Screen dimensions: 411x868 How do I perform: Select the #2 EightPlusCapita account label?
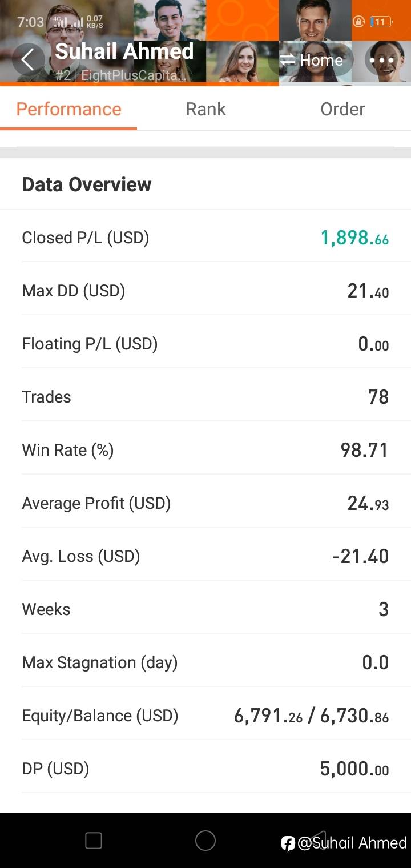click(120, 75)
